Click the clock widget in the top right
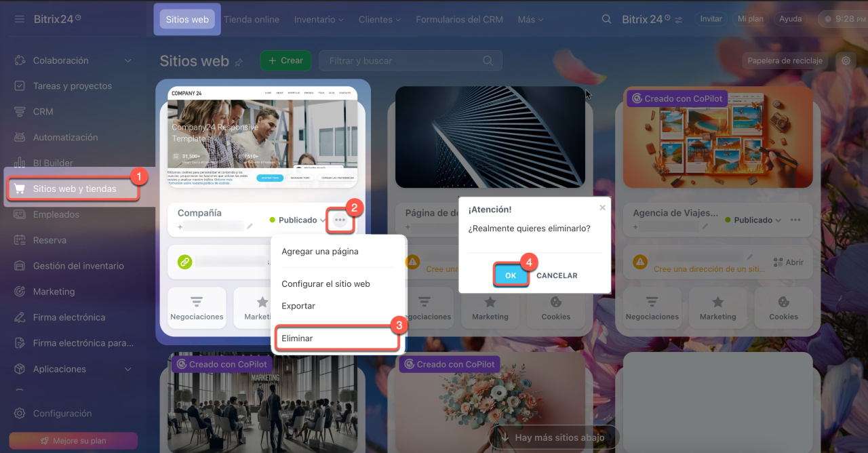 (x=844, y=19)
